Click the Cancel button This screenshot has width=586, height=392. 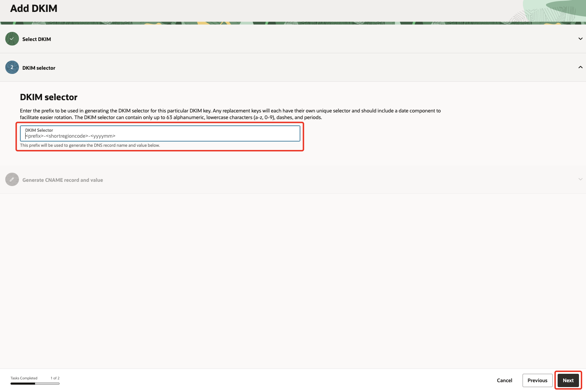(504, 380)
